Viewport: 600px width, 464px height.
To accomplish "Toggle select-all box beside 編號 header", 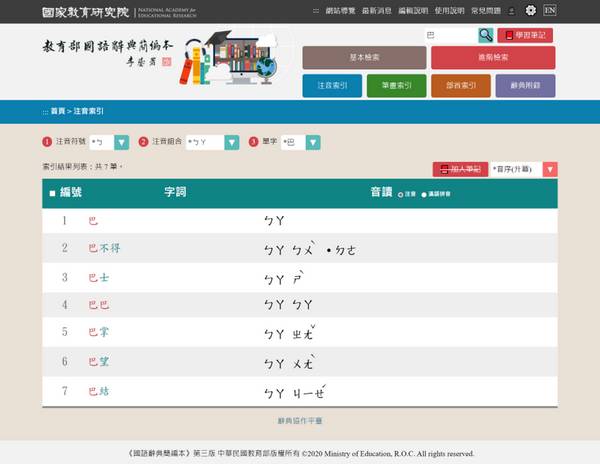I will [x=52, y=193].
